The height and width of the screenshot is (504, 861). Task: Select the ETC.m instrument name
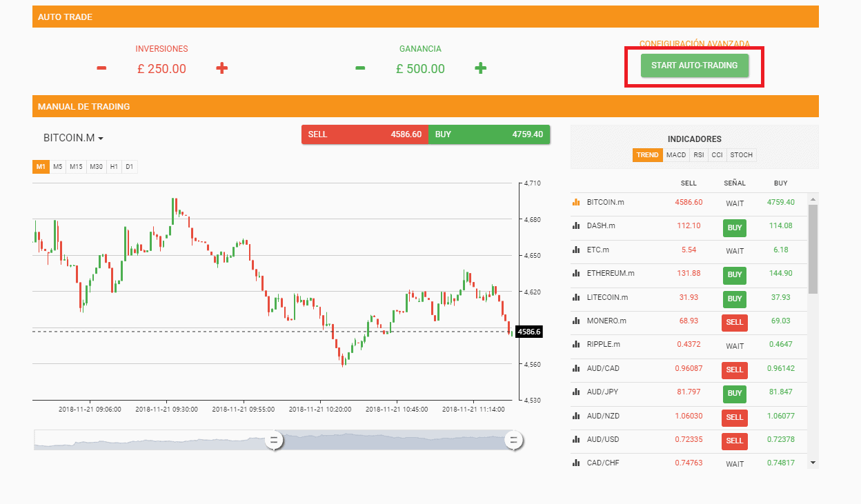pyautogui.click(x=598, y=250)
